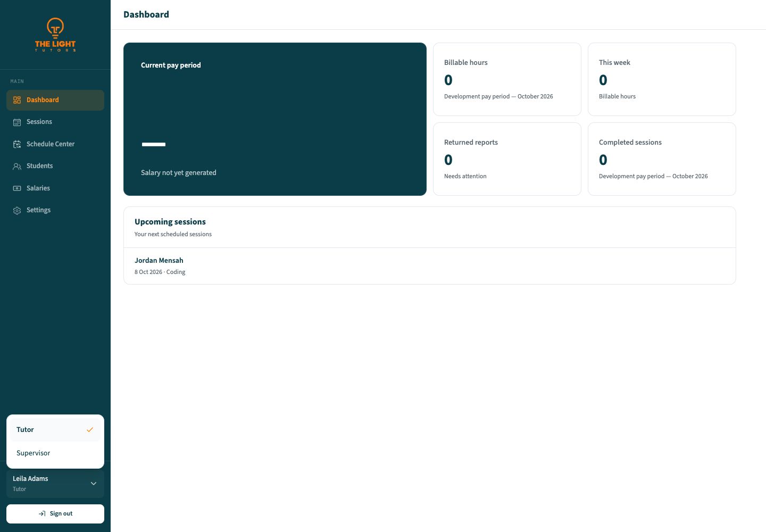
Task: Click the Billable hours card
Action: (x=507, y=79)
